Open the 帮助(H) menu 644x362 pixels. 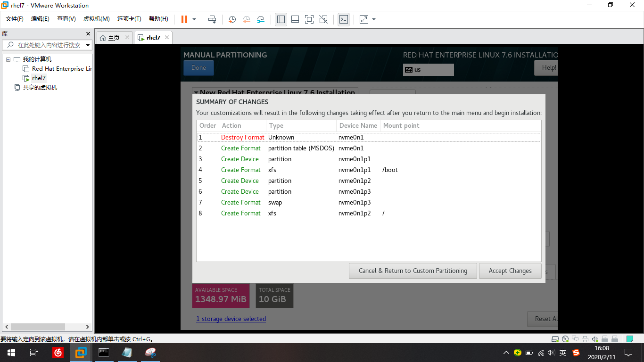[x=158, y=19]
